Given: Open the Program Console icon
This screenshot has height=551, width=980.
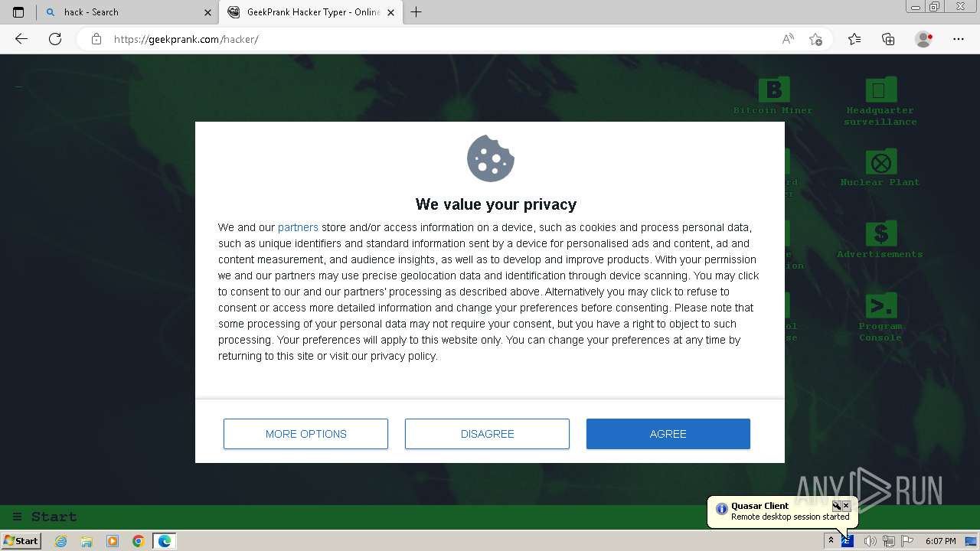Looking at the screenshot, I should (880, 306).
